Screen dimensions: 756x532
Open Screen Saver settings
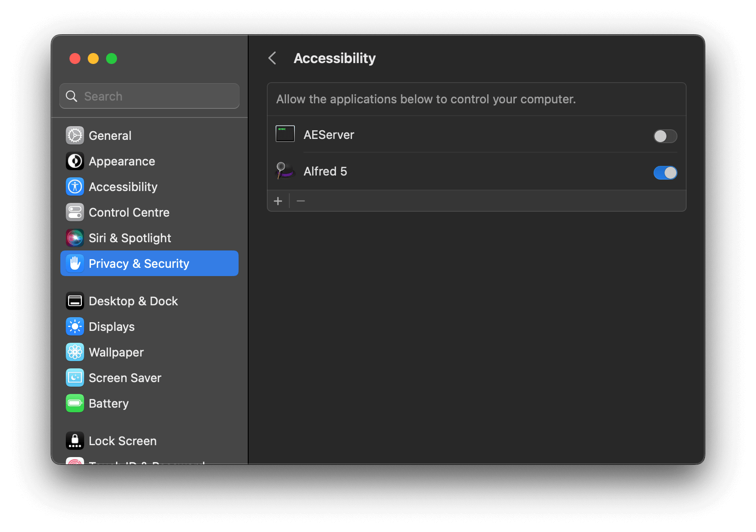125,378
